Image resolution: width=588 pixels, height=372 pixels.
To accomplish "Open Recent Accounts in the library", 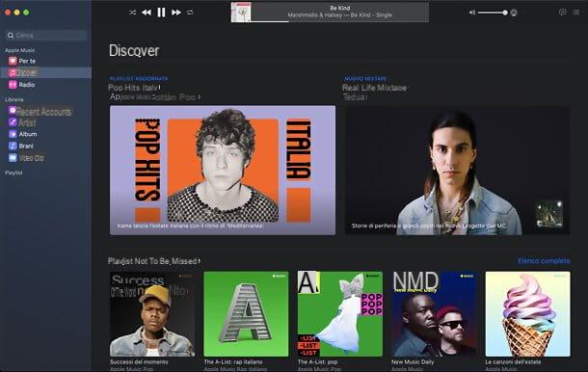I will point(45,112).
